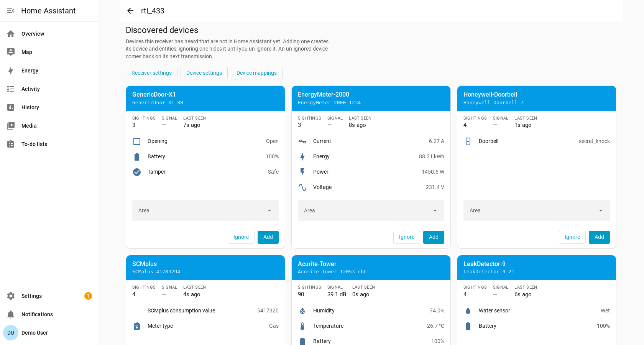Click the Energy lightning icon on EnergyMeter-2000 card
644x345 pixels.
click(302, 157)
